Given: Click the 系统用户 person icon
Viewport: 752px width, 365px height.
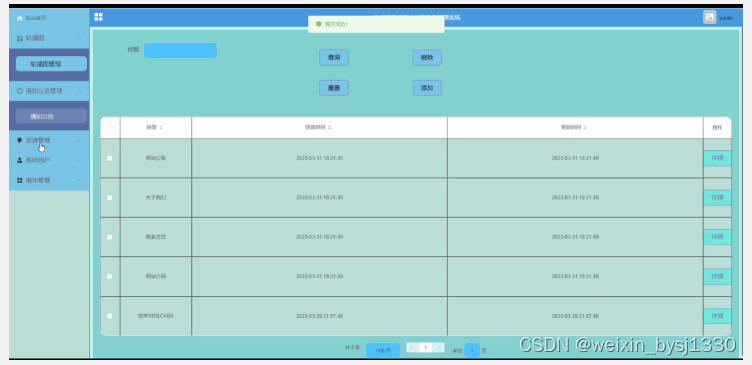Looking at the screenshot, I should click(x=20, y=160).
